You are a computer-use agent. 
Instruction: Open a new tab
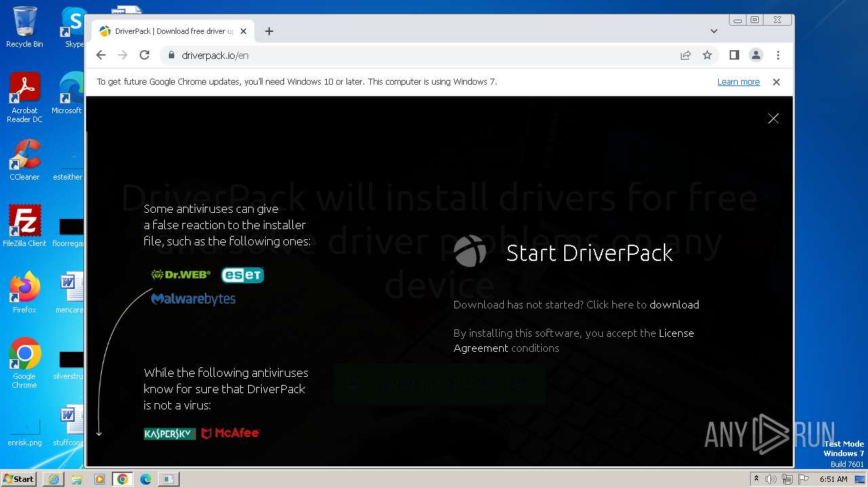[269, 31]
